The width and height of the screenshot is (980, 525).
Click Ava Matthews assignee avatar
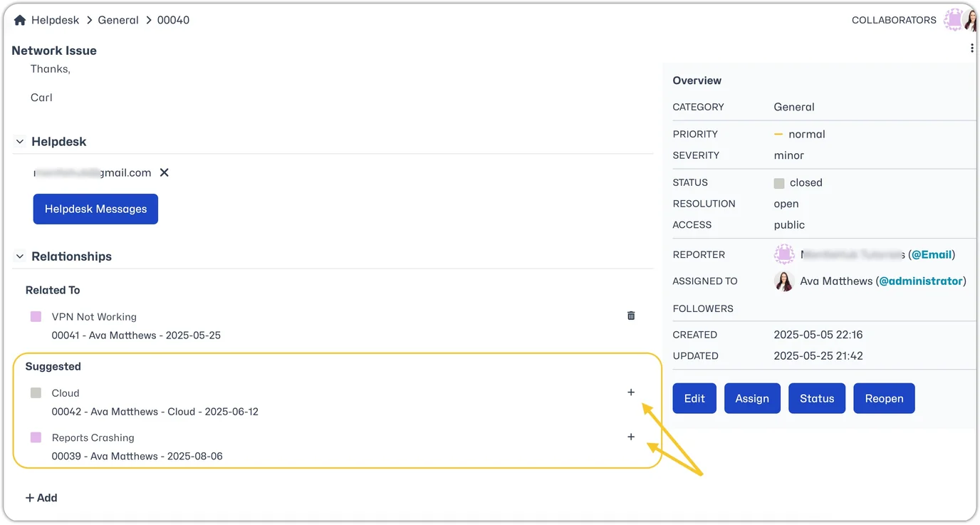point(784,281)
